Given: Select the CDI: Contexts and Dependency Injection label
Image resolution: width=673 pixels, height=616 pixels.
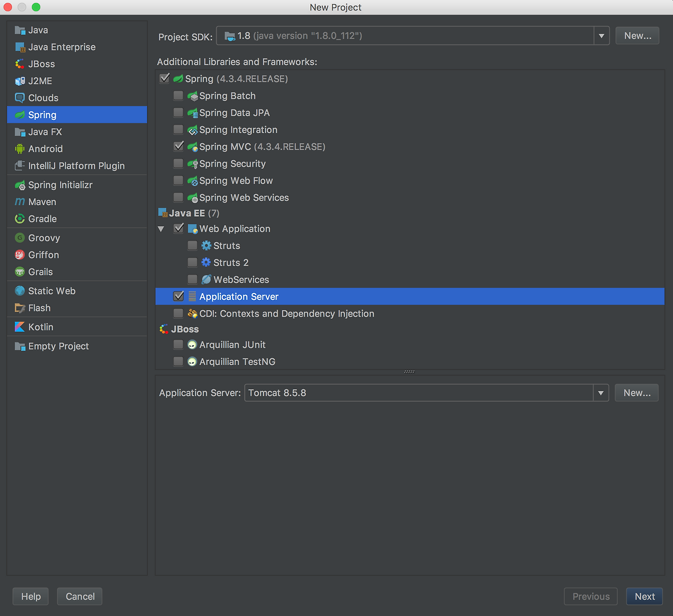Looking at the screenshot, I should (287, 314).
